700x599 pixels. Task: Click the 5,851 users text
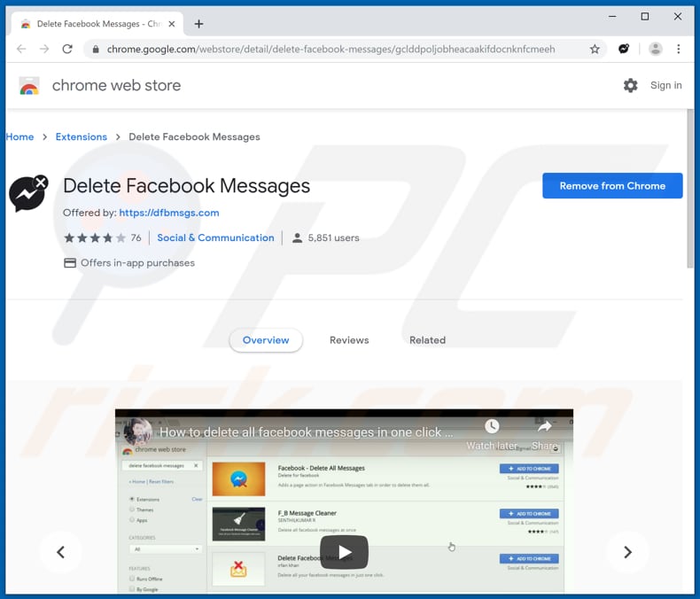(x=333, y=237)
